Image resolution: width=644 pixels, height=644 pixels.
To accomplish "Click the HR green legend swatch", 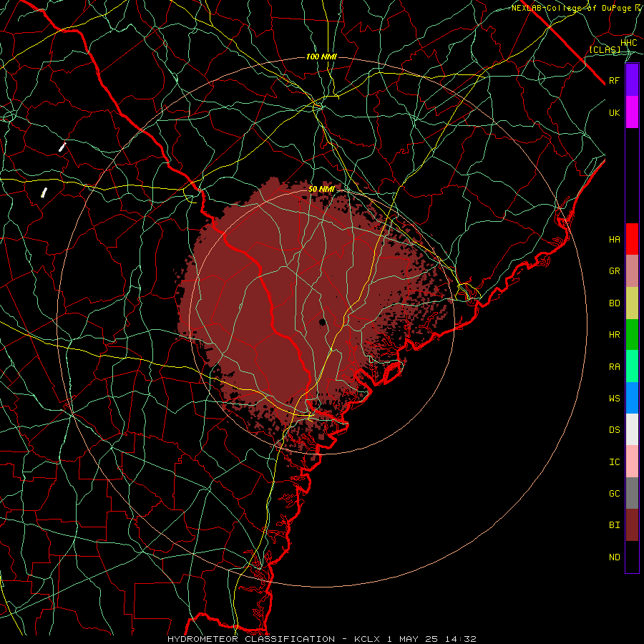I will coord(632,335).
